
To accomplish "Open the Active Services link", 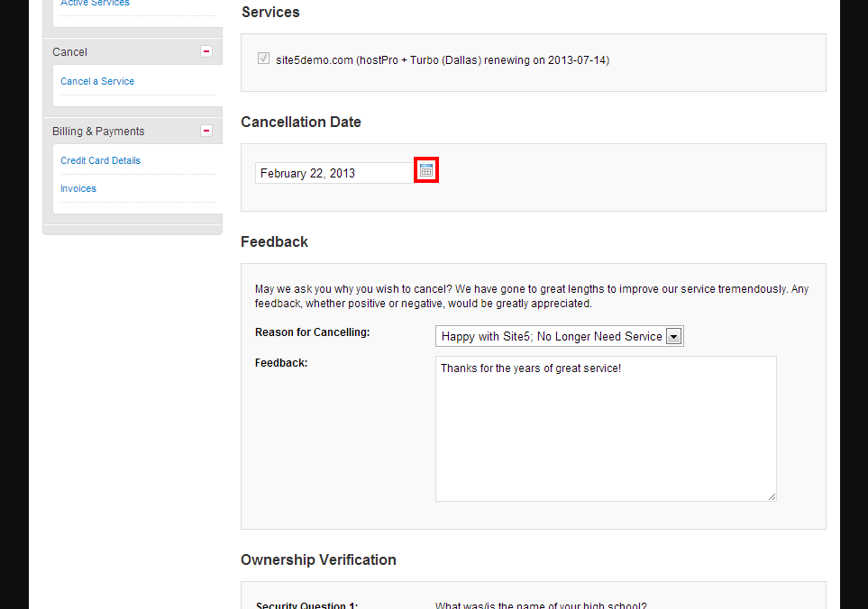I will click(95, 3).
